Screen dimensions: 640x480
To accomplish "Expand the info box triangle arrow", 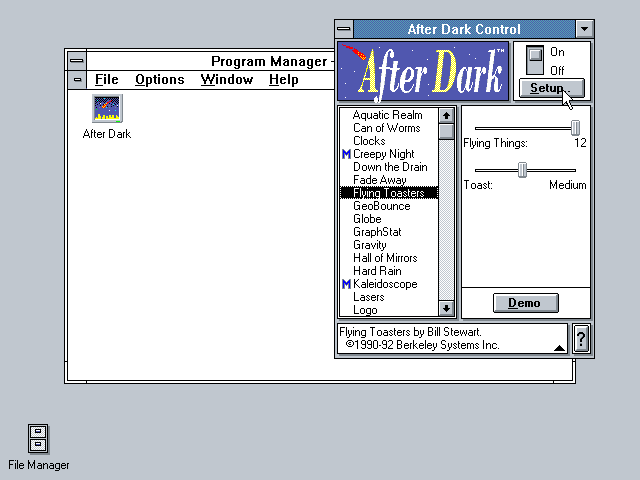I will [x=558, y=347].
